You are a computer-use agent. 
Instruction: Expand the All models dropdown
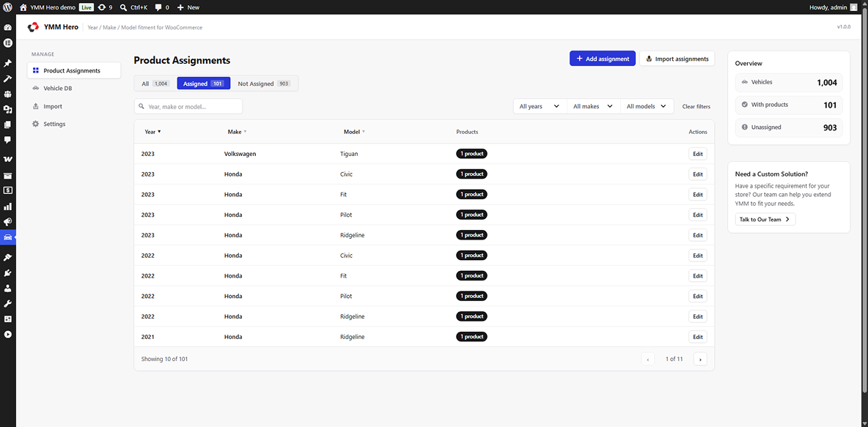[647, 106]
